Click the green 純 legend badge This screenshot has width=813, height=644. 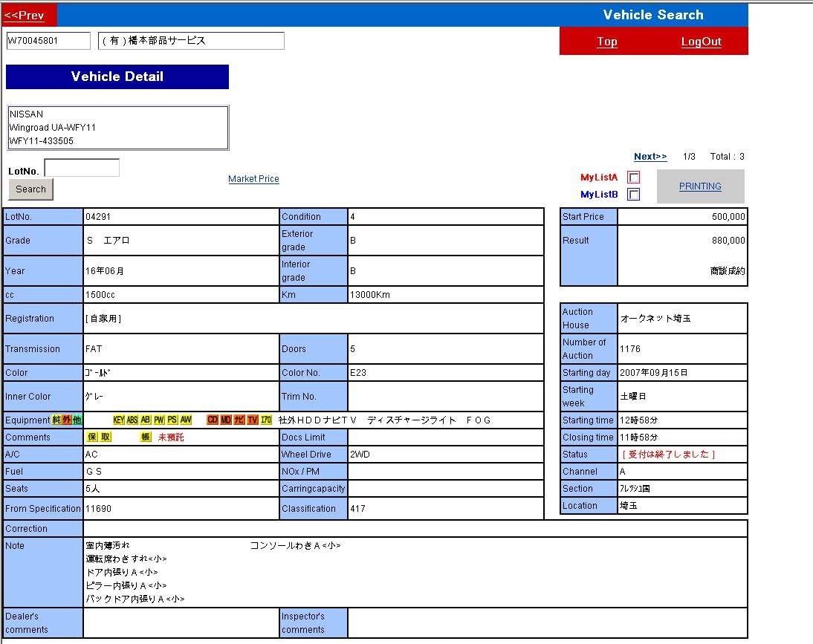[56, 420]
